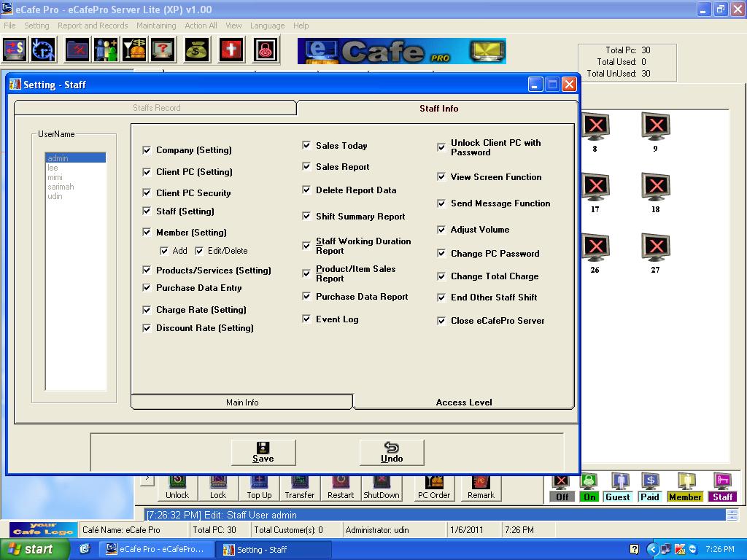Click the Lock action button
747x560 pixels.
click(x=218, y=488)
